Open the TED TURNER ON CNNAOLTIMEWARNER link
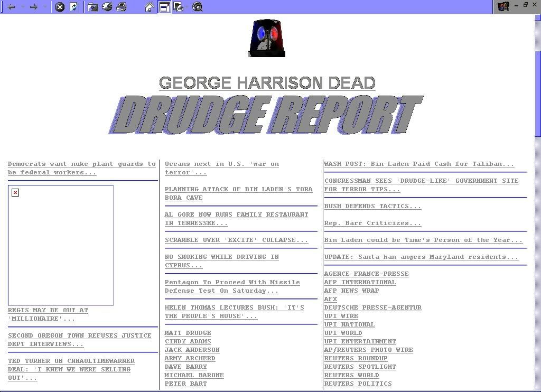This screenshot has height=392, width=541. [x=71, y=369]
